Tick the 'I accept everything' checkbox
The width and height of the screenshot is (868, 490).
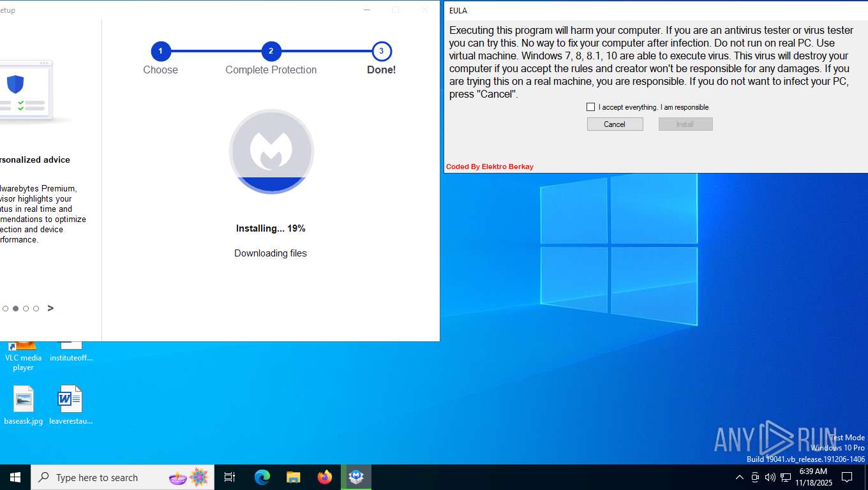(590, 107)
